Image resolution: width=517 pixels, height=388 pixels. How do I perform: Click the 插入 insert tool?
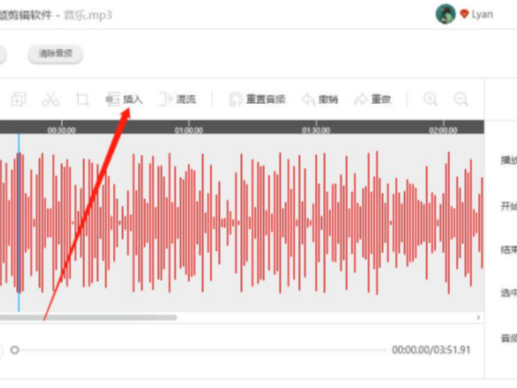click(124, 99)
